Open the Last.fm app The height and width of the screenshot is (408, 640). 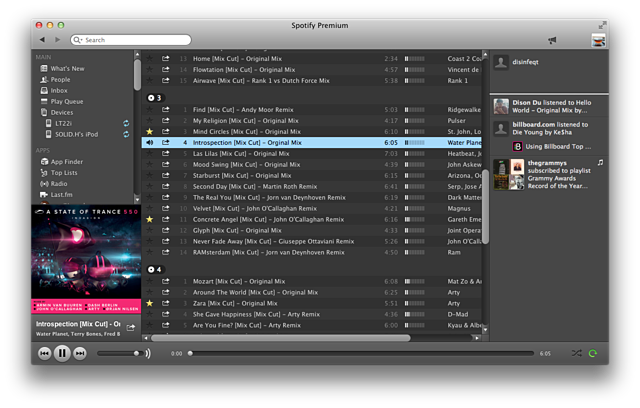pyautogui.click(x=56, y=195)
